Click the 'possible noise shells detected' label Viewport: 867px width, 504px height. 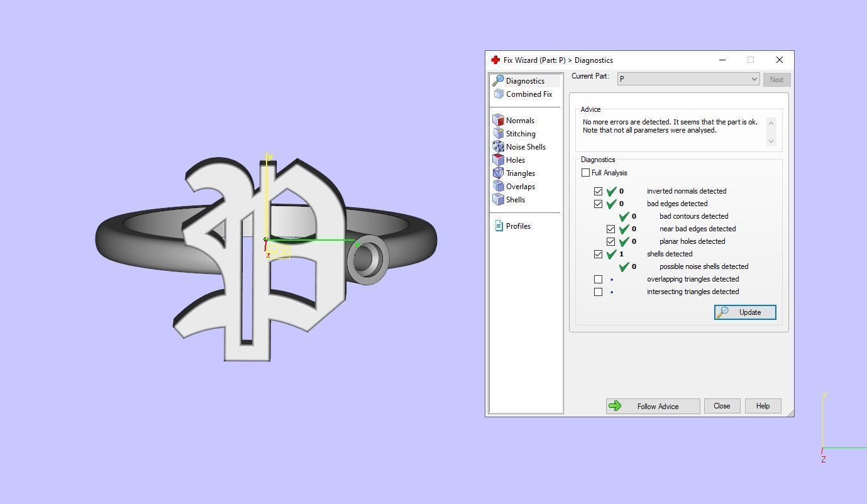coord(704,266)
